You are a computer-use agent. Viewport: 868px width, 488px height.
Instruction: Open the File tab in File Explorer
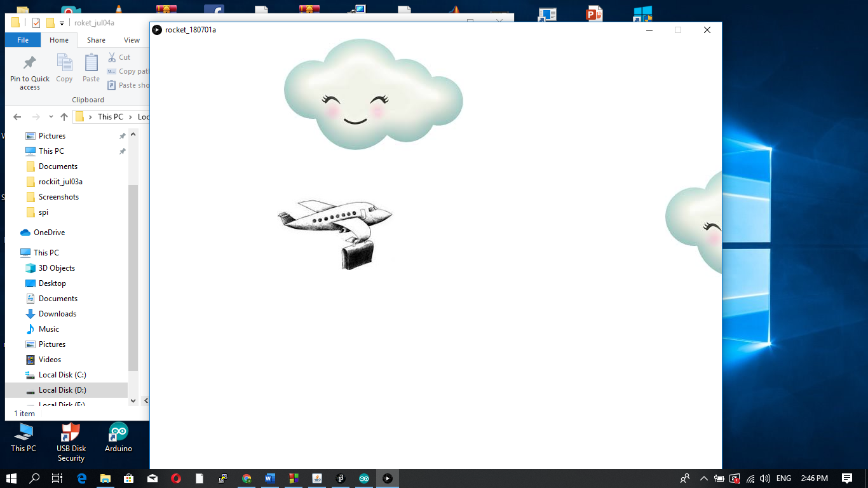[23, 40]
